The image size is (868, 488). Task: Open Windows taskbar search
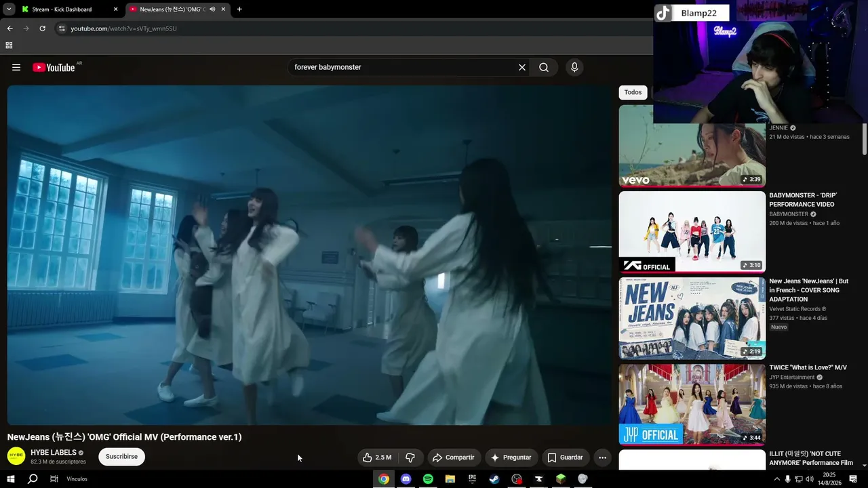point(33,479)
